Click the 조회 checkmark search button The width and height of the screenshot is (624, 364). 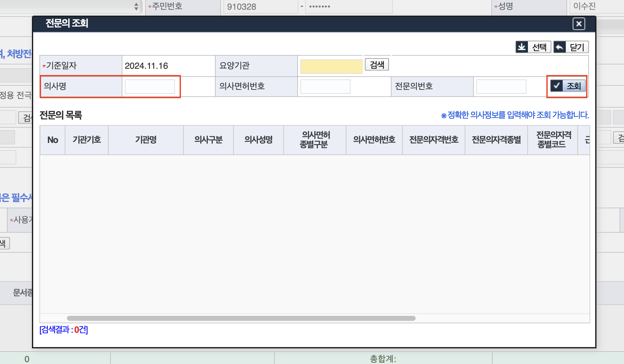tap(568, 86)
